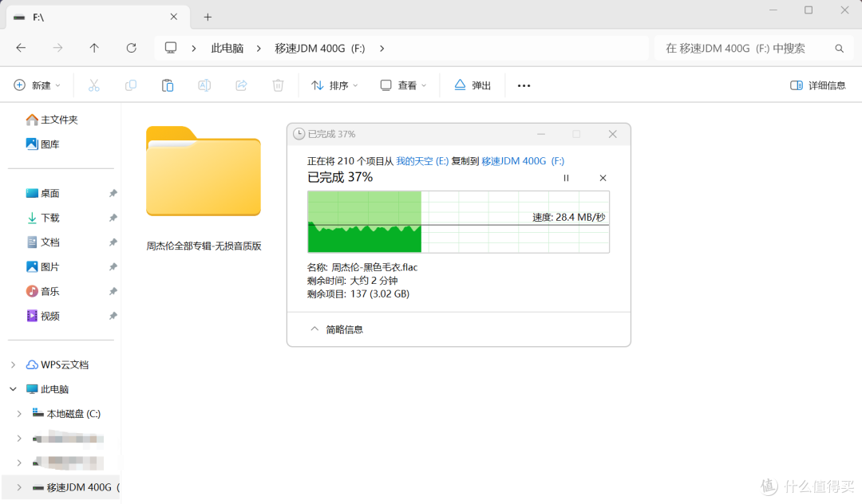The width and height of the screenshot is (862, 504).
Task: Open source link 我的天空 (E:)
Action: pos(422,161)
